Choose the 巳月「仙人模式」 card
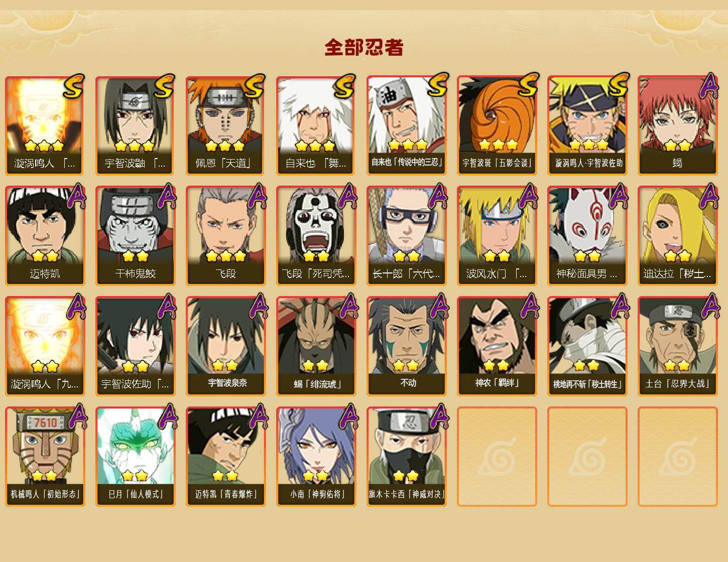The image size is (728, 562). tap(135, 457)
